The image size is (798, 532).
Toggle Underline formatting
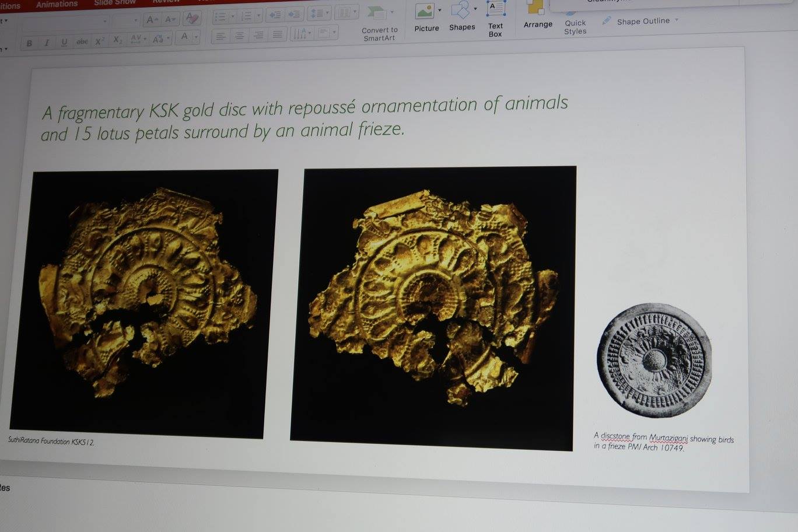[x=64, y=42]
